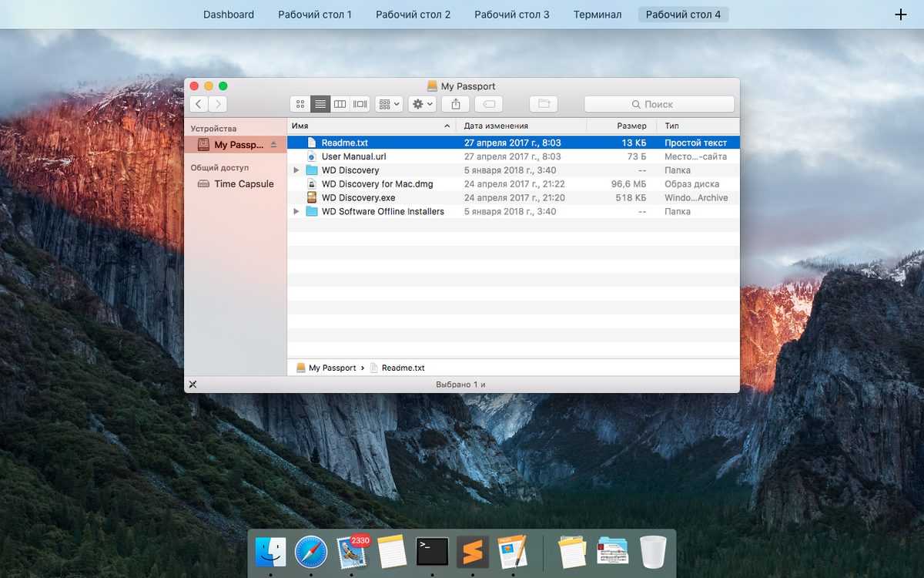Expand the WD Discovery folder
This screenshot has height=578, width=924.
coord(296,170)
